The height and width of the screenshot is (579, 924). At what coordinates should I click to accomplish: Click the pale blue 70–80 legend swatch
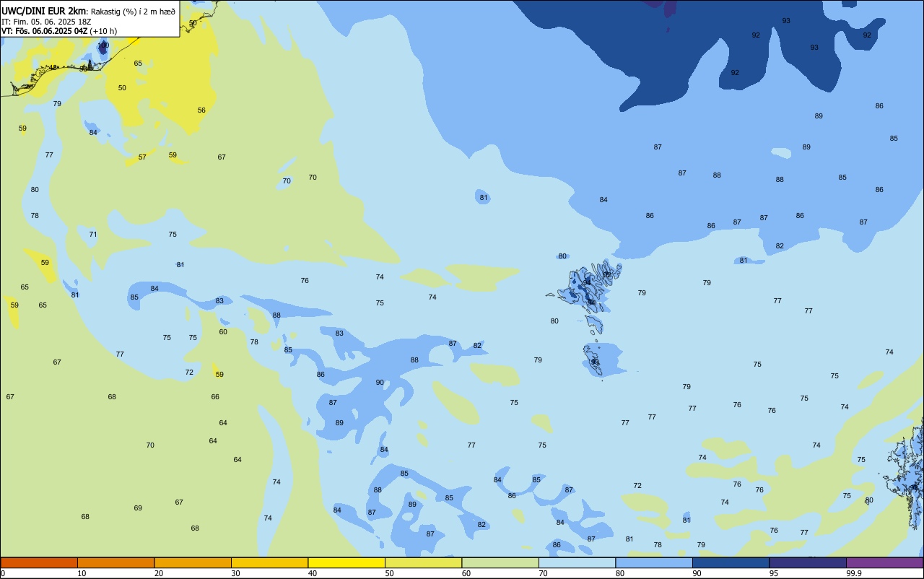(577, 562)
